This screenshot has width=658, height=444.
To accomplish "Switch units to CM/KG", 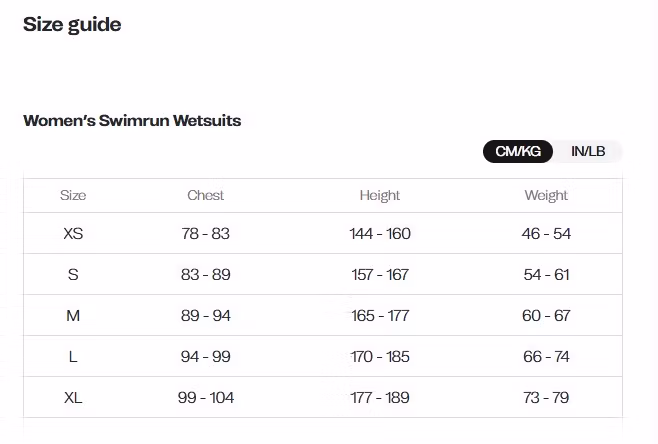I will (518, 152).
